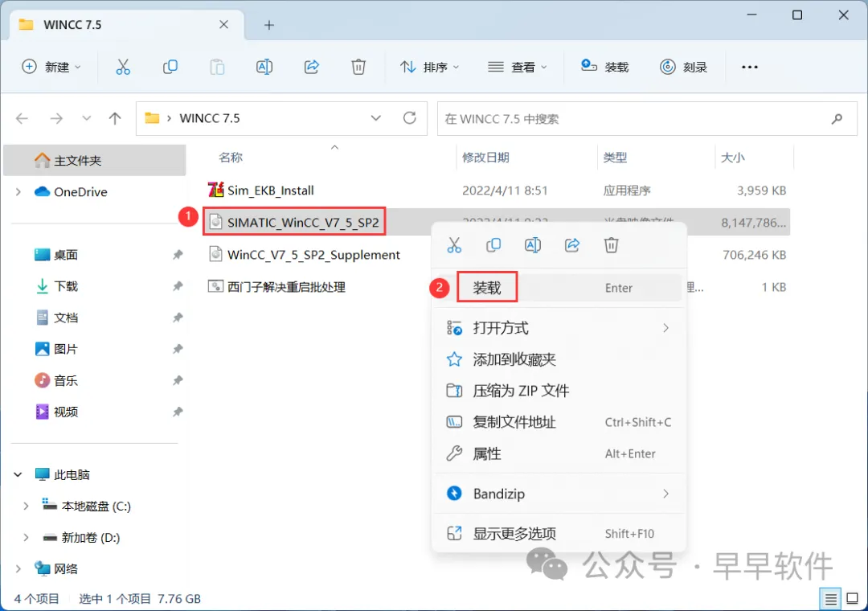Sort by the 名称 column header
Viewport: 868px width, 611px height.
tap(231, 158)
